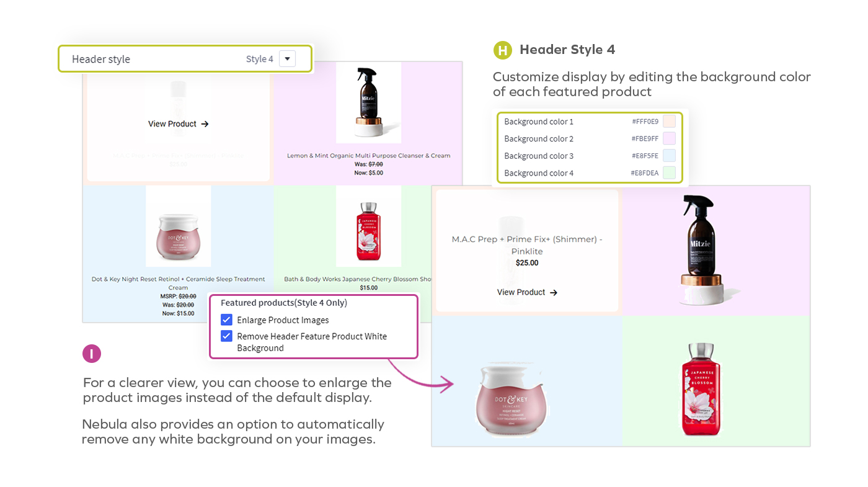Click the arrow beside View Product, small preview

coord(205,124)
